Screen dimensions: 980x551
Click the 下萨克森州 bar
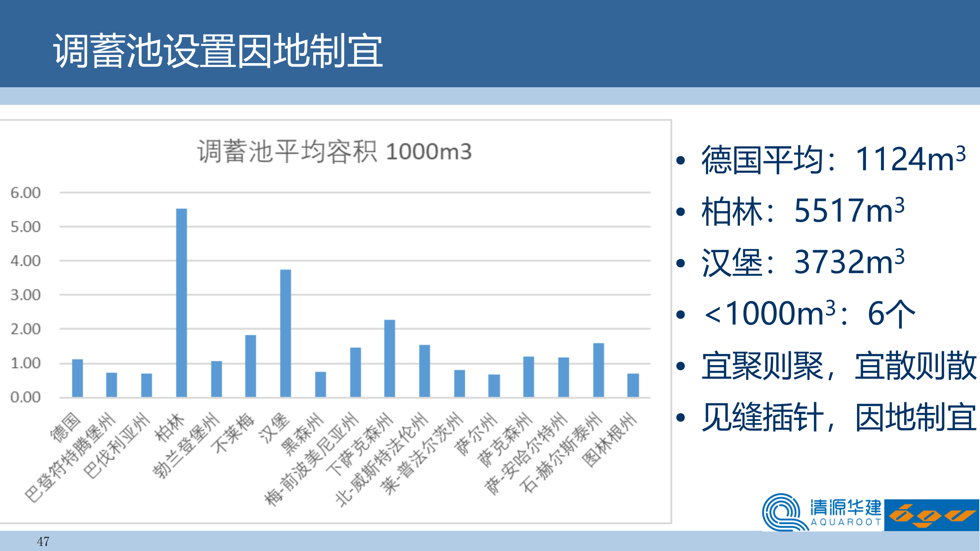[389, 358]
